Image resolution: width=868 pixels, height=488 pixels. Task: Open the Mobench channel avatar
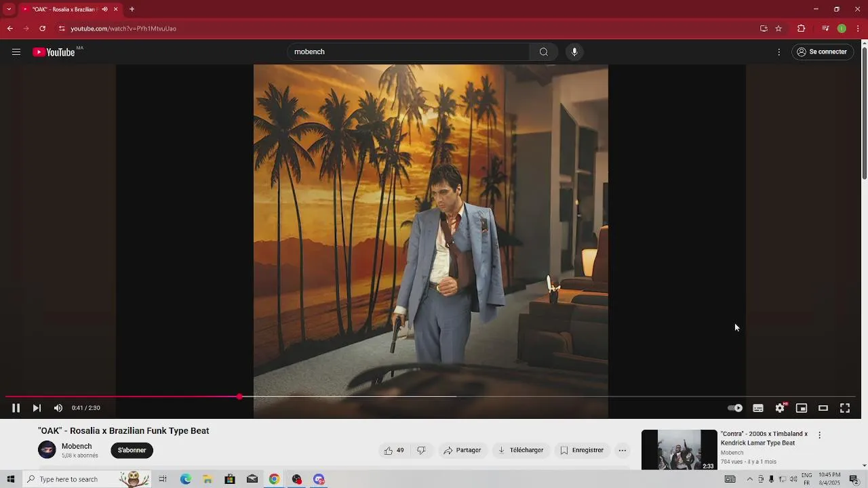coord(47,450)
